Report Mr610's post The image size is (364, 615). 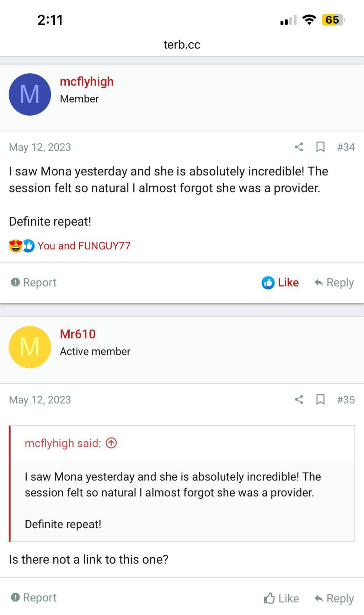point(34,598)
